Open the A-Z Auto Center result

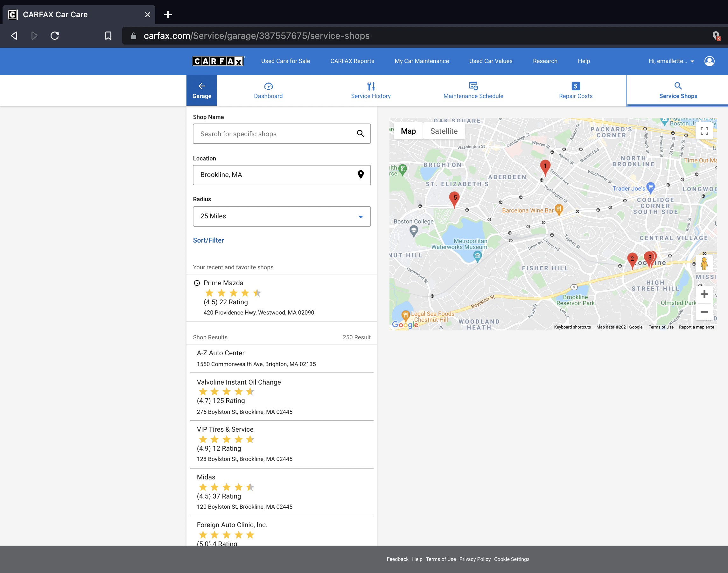[282, 358]
